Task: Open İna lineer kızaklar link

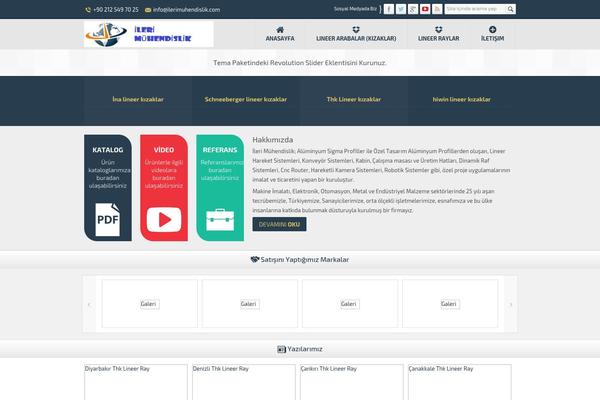Action: (138, 99)
